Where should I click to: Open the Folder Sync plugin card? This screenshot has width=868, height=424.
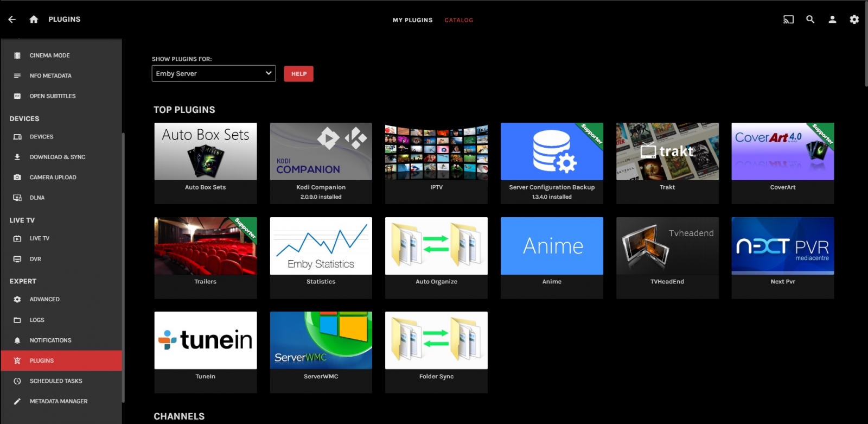pos(437,352)
